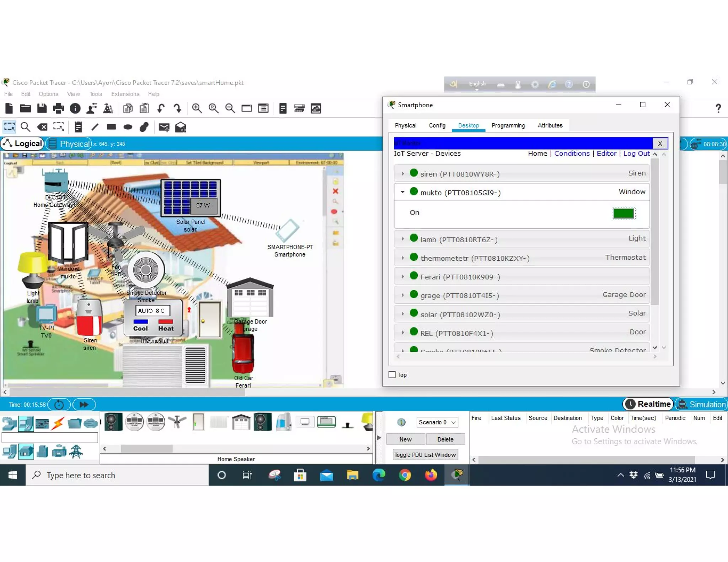Click the Print toolbar icon

tap(58, 108)
